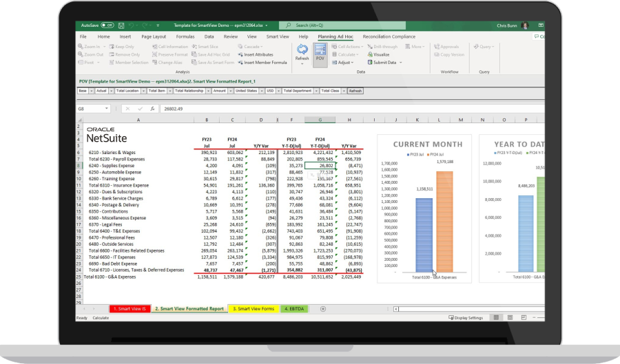This screenshot has width=620, height=364.
Task: Open the Reconciliation Compliance tab
Action: [x=389, y=36]
